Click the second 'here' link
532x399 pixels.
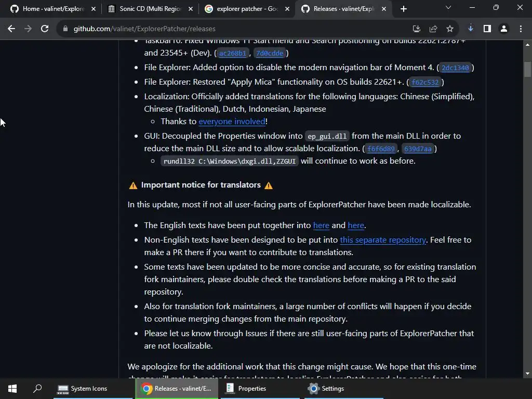coord(355,225)
